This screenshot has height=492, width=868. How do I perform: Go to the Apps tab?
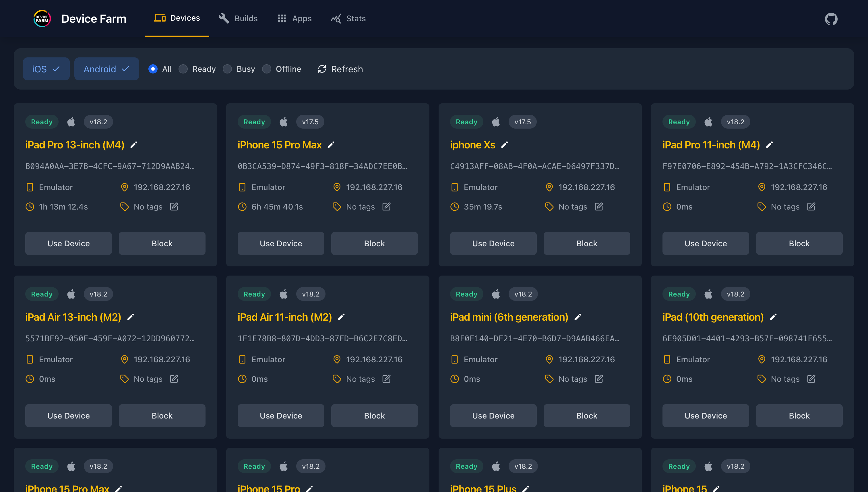294,18
